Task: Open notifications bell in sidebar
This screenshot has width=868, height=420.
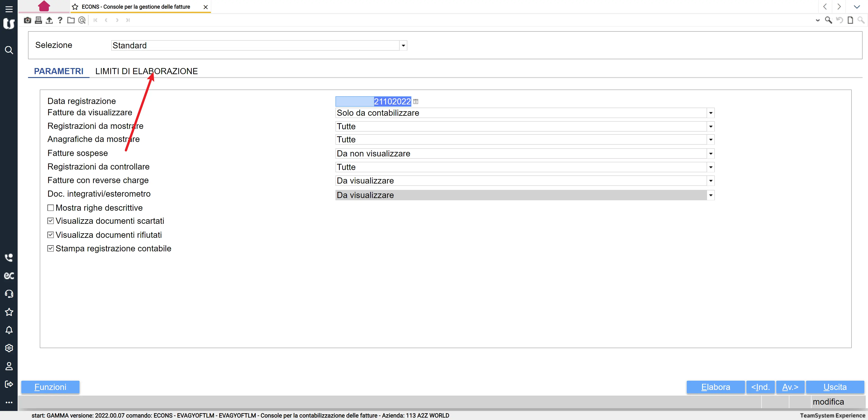Action: pyautogui.click(x=9, y=330)
